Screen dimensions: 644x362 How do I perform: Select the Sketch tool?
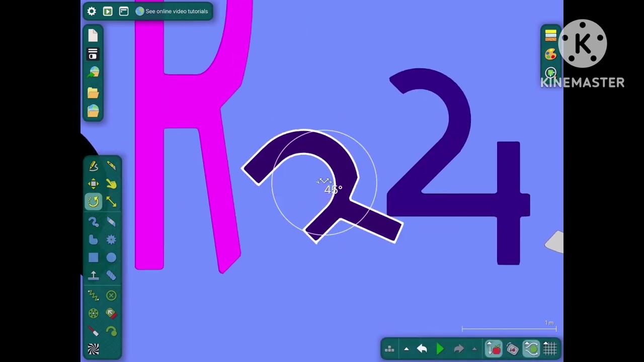(x=94, y=166)
